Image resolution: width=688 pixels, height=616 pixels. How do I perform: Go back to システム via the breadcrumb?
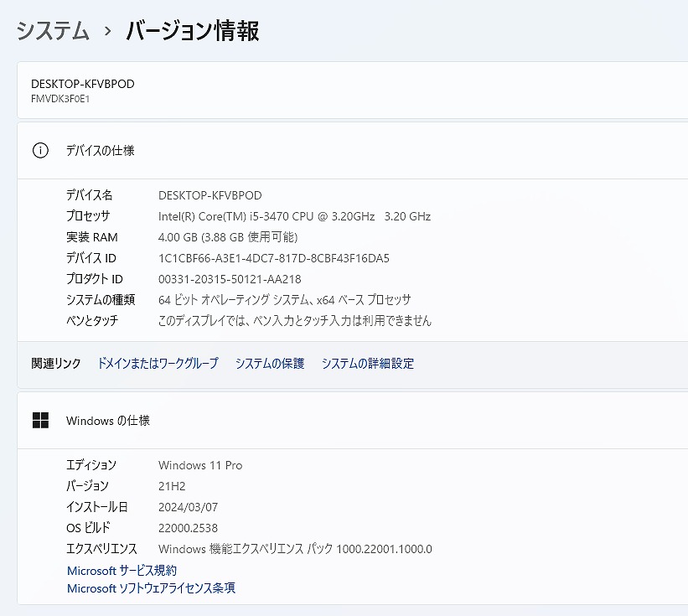[53, 31]
